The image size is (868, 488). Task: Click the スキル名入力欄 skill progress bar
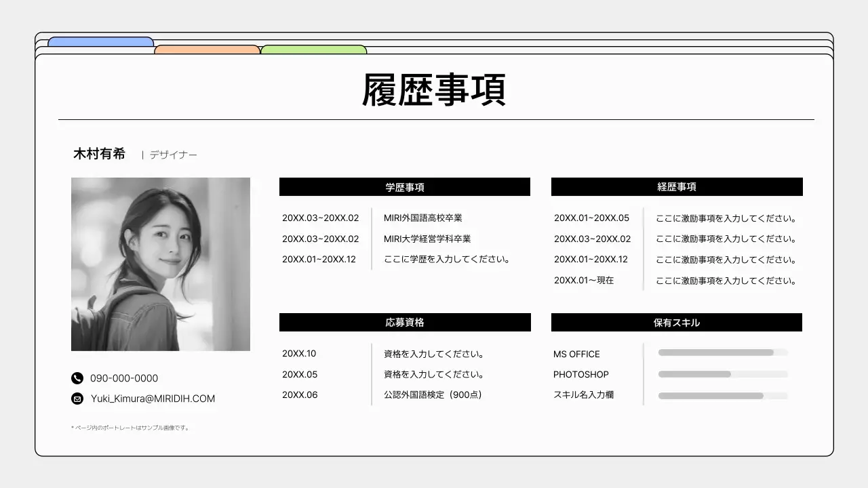pyautogui.click(x=723, y=396)
